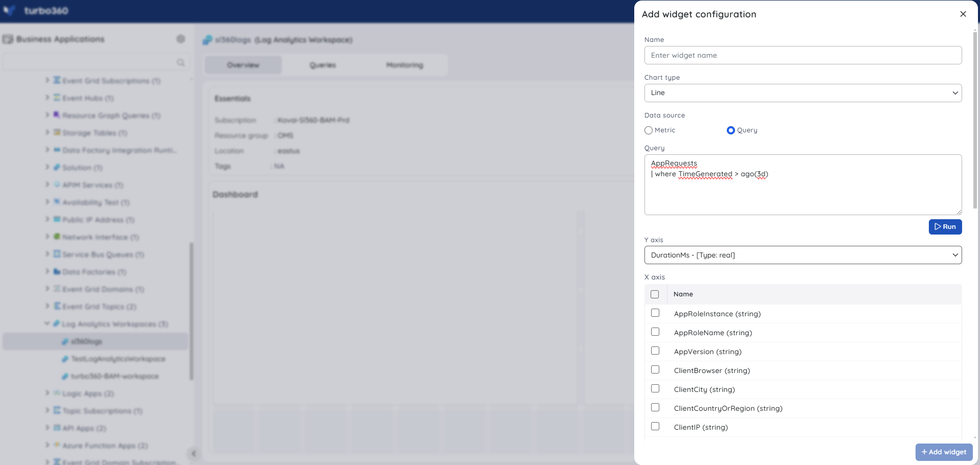The image size is (980, 465).
Task: Click the Event Hubs (1) icon
Action: point(57,98)
